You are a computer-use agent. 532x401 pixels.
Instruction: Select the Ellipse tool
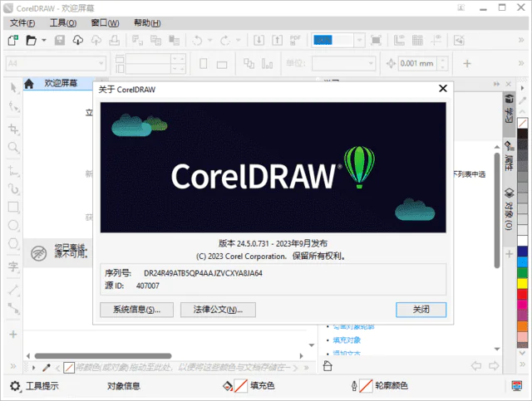tap(13, 226)
